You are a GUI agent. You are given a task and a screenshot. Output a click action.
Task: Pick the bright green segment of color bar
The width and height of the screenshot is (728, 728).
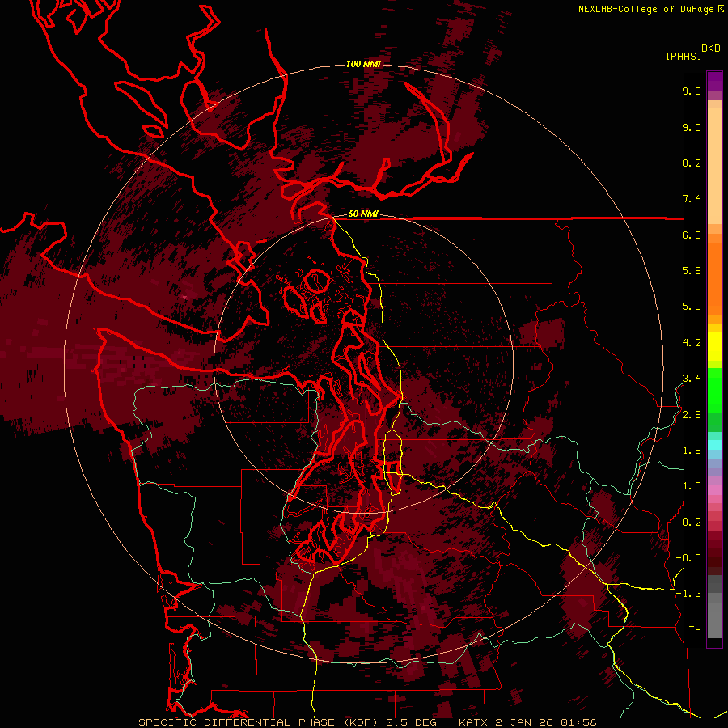pyautogui.click(x=714, y=391)
